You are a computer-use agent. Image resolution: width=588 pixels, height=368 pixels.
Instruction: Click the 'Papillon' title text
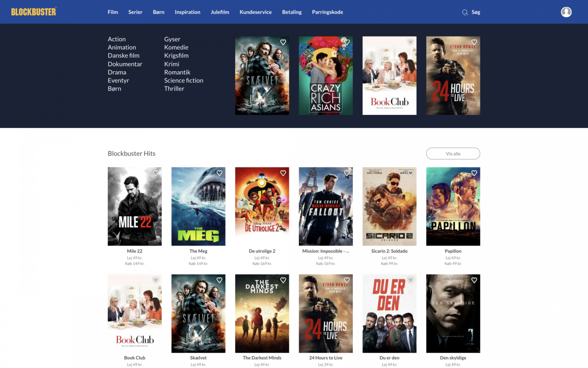pyautogui.click(x=453, y=251)
